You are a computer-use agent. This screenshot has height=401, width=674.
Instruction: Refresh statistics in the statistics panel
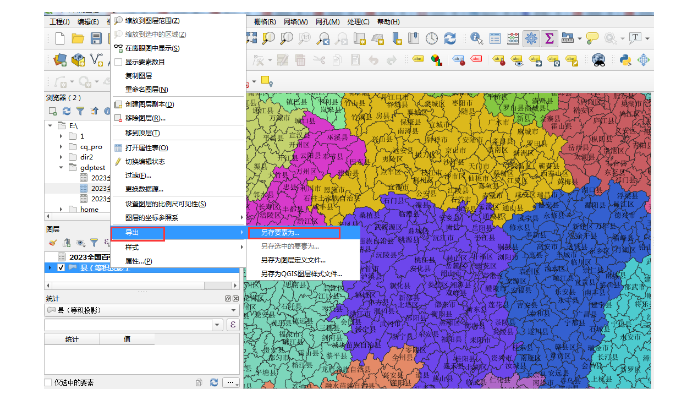coord(214,382)
